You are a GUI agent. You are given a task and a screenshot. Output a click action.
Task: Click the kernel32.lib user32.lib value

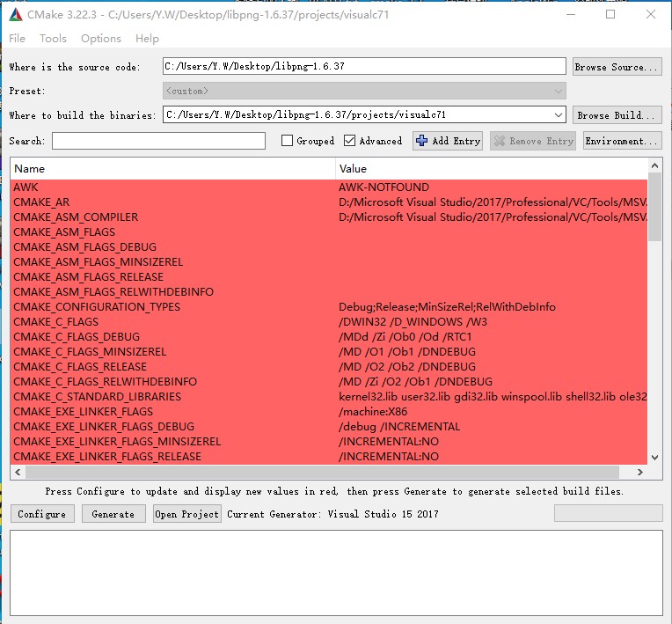tap(492, 397)
